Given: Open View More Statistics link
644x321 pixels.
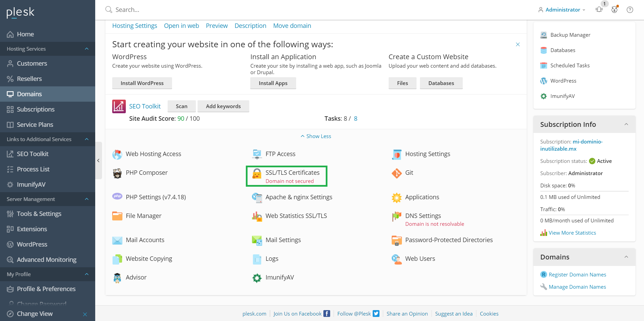Looking at the screenshot, I should pyautogui.click(x=572, y=233).
